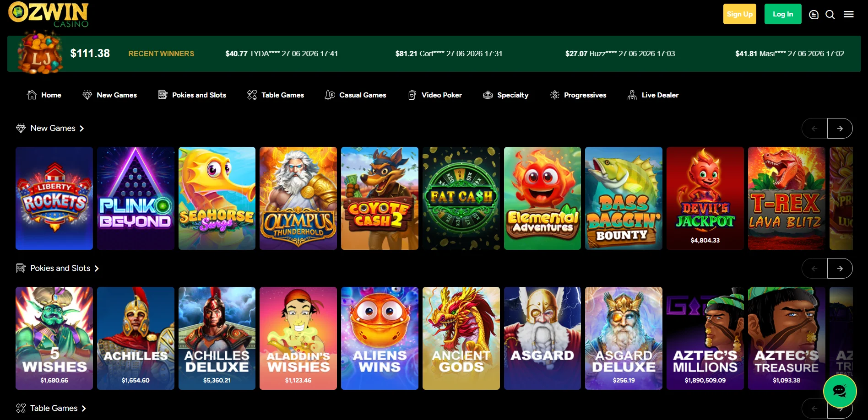Advance Pokies and Slots carousel right arrow

(840, 269)
